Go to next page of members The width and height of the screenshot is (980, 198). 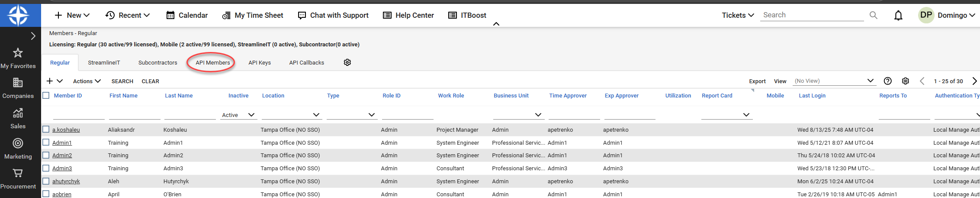pos(974,81)
